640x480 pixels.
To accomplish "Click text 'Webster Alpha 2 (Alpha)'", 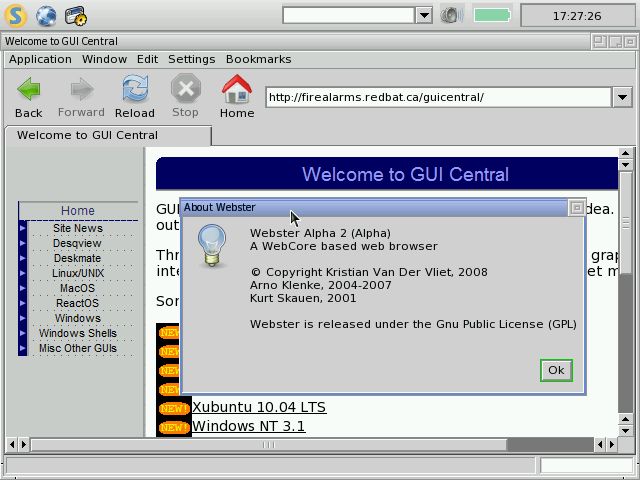I will [320, 233].
